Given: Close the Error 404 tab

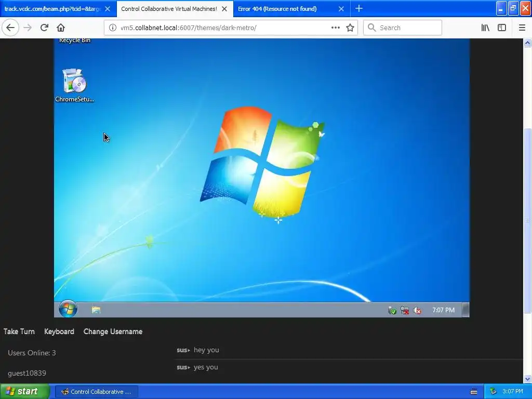Looking at the screenshot, I should 341,9.
